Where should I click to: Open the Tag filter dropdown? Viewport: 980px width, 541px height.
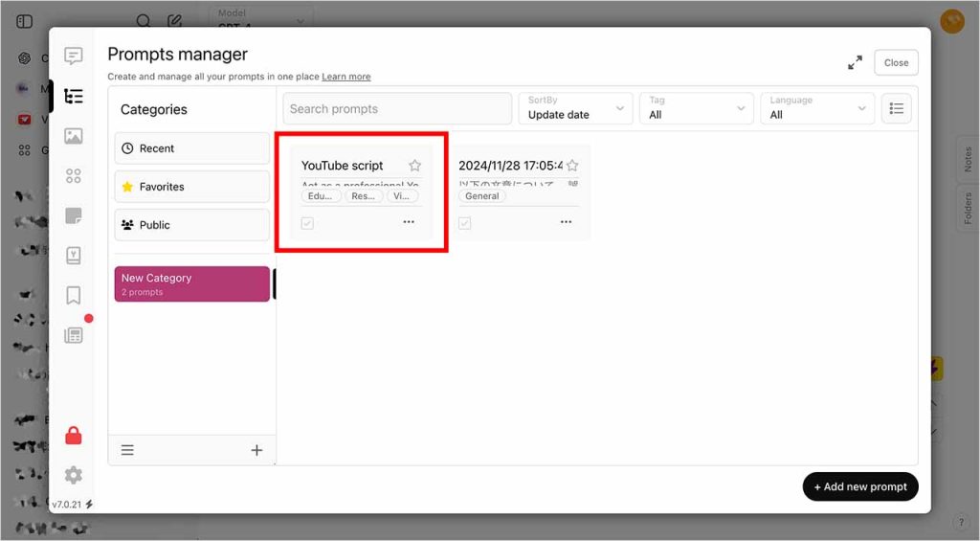(x=697, y=108)
